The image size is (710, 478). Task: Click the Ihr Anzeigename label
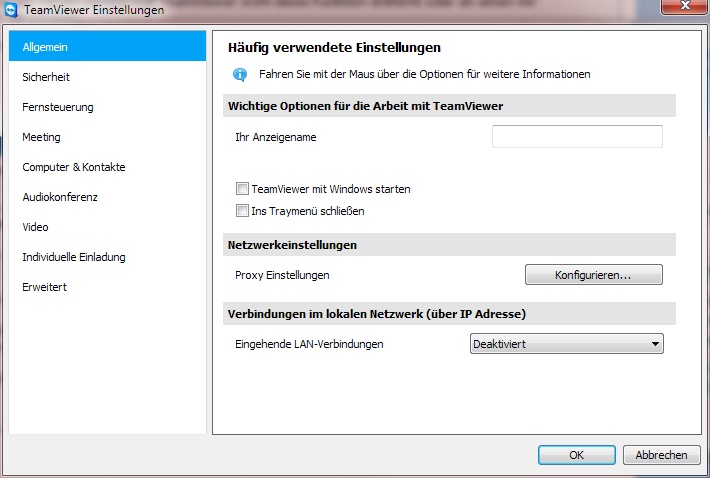point(276,137)
